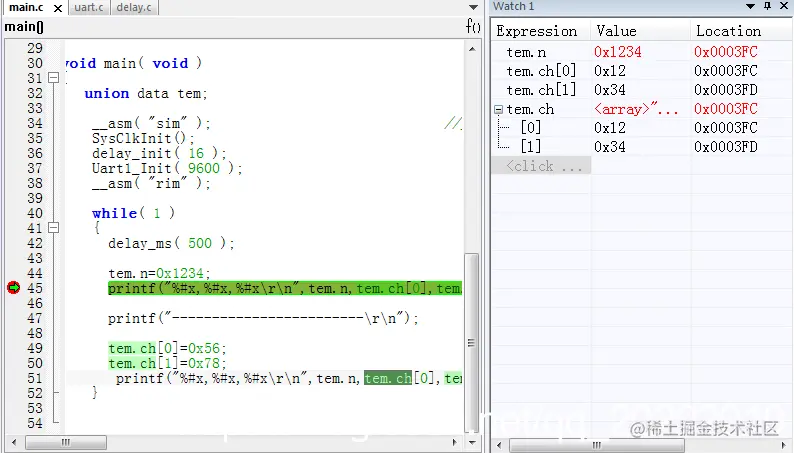Screen dimensions: 794x453
Task: Select the [1] child element row
Action: pos(531,147)
